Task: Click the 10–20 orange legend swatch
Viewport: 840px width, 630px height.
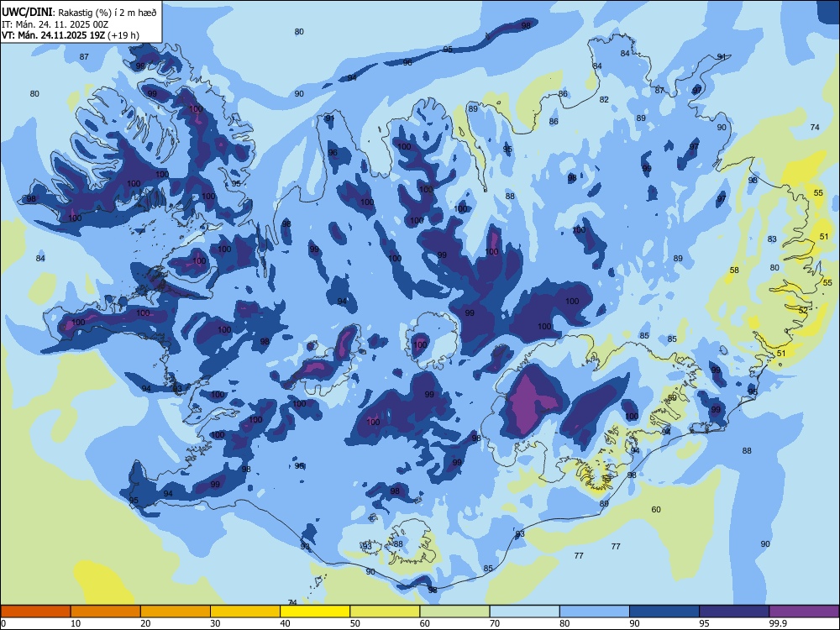Action: point(106,612)
